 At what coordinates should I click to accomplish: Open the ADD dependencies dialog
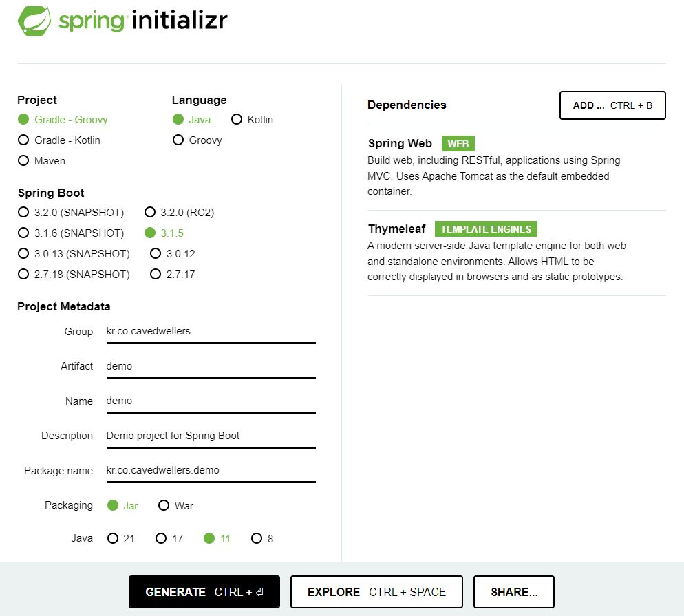pos(612,105)
